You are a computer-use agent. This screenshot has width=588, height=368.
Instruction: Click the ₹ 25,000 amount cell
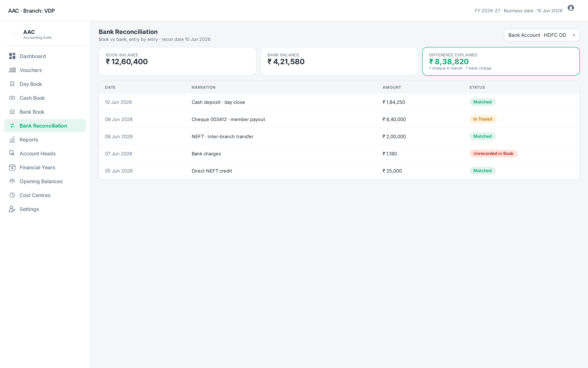coord(392,171)
